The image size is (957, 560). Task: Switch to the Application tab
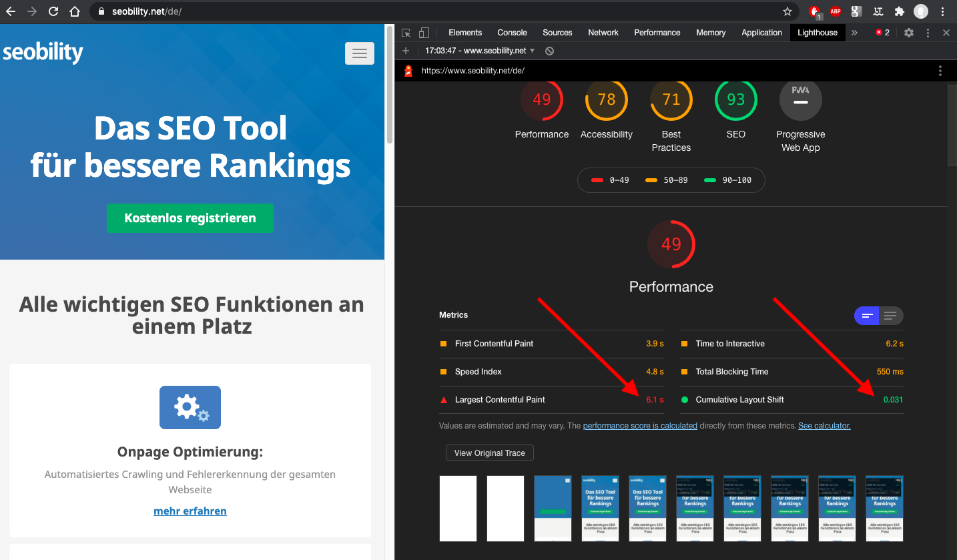(761, 33)
